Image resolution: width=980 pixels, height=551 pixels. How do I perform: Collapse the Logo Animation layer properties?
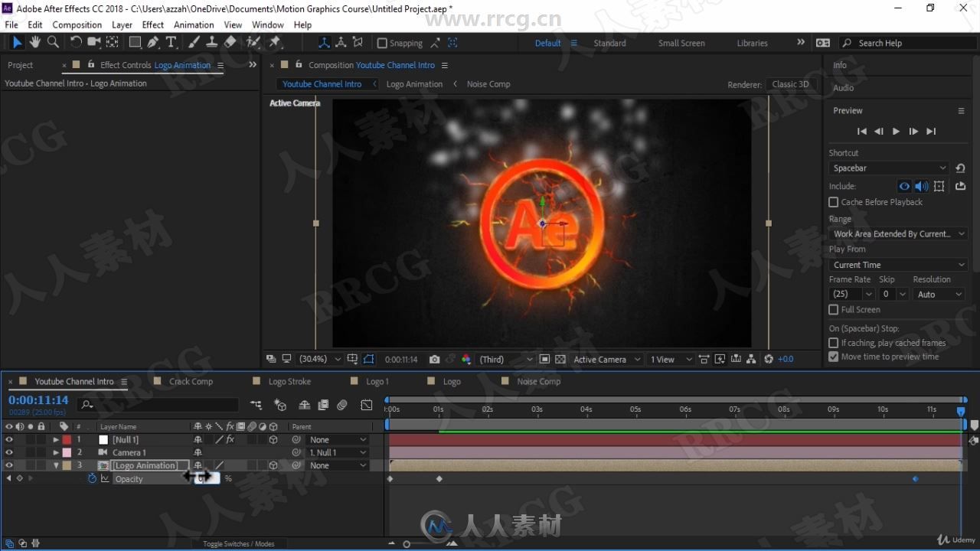(x=56, y=465)
